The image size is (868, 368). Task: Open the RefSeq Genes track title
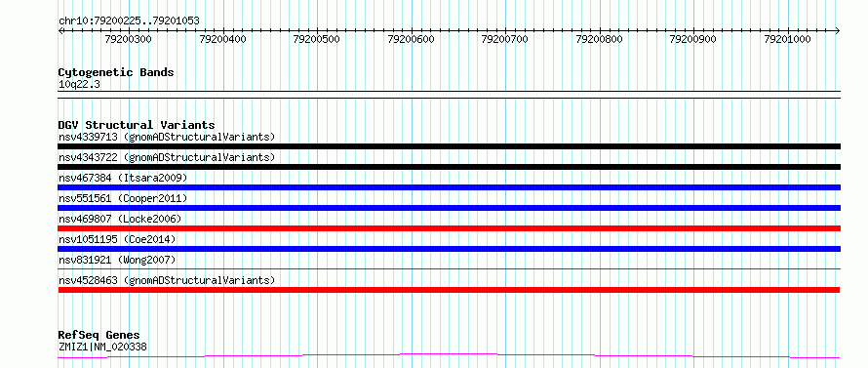coord(99,336)
